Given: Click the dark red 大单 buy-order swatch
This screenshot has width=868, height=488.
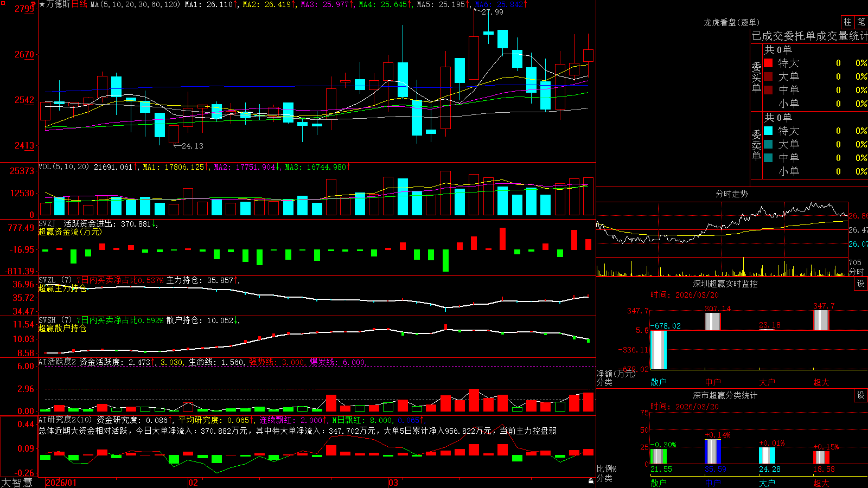Looking at the screenshot, I should pos(768,76).
